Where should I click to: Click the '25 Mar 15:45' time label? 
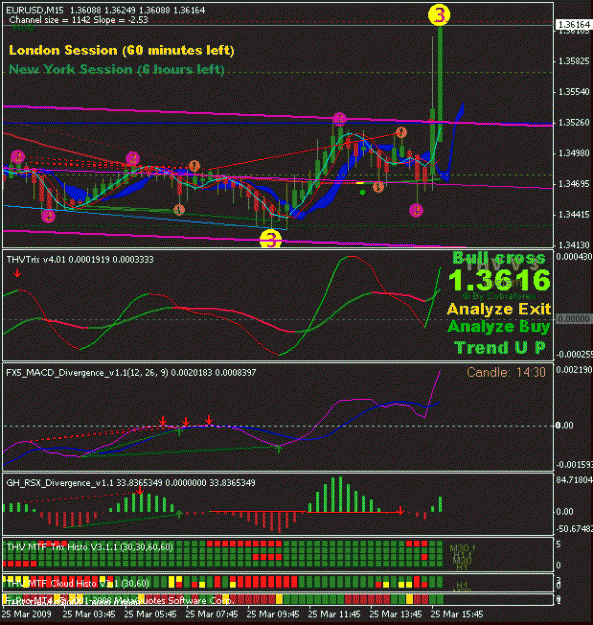[x=457, y=614]
